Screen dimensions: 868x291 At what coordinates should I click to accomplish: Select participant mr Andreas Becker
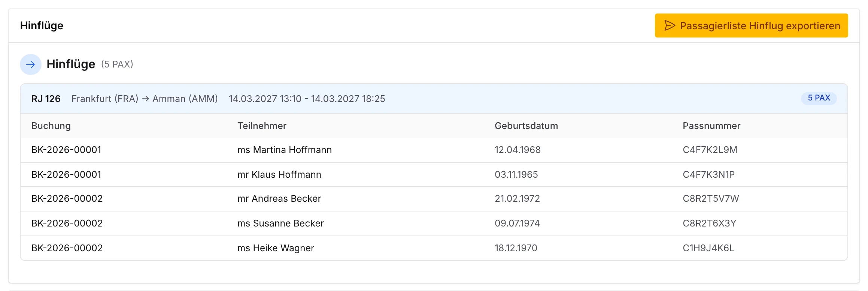pos(279,199)
